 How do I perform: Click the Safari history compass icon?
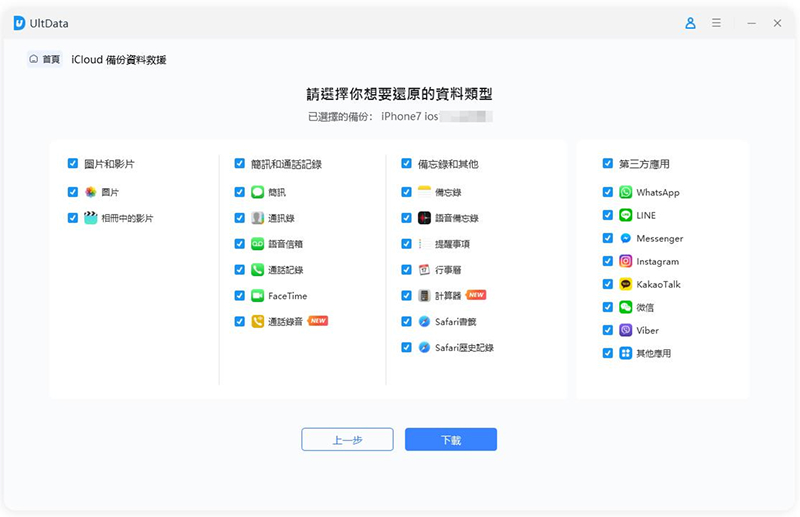pyautogui.click(x=424, y=348)
